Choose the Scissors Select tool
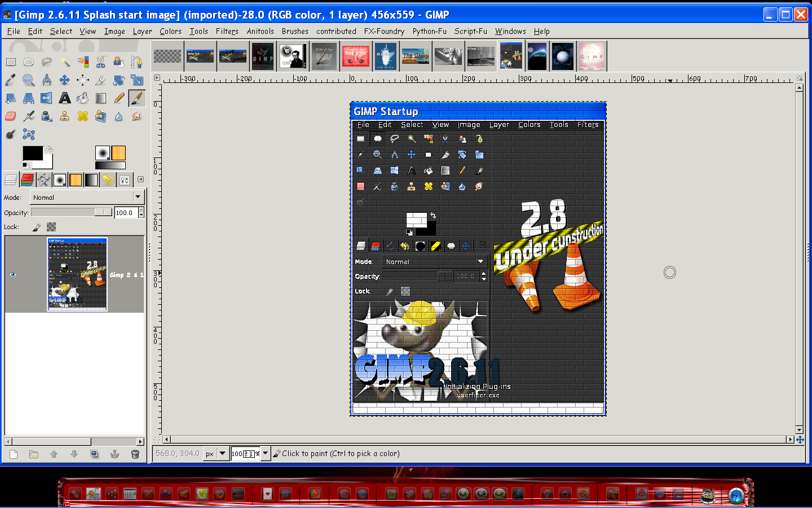 click(101, 62)
